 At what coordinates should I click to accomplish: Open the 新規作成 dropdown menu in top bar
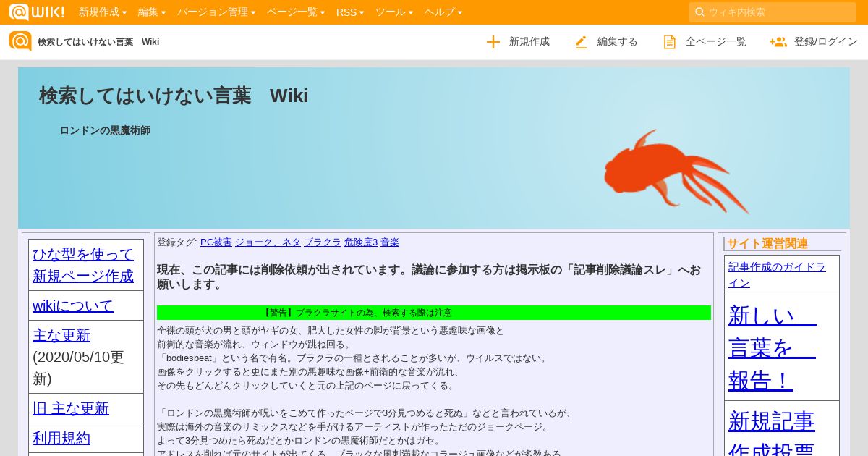[x=103, y=12]
